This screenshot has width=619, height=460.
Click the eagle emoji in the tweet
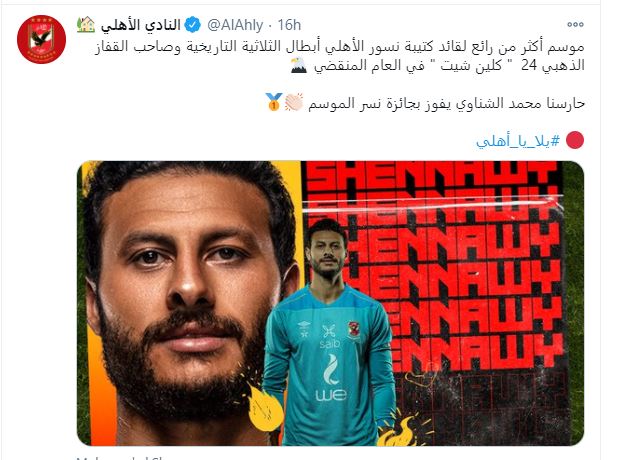[298, 66]
